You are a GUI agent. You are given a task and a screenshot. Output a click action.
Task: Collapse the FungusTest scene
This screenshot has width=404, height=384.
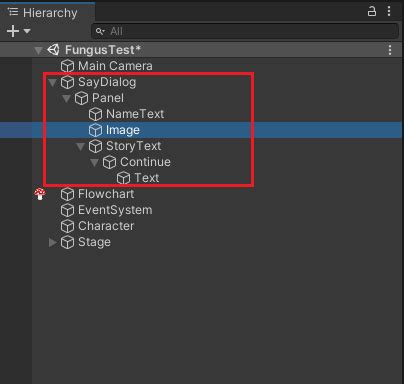pos(38,50)
